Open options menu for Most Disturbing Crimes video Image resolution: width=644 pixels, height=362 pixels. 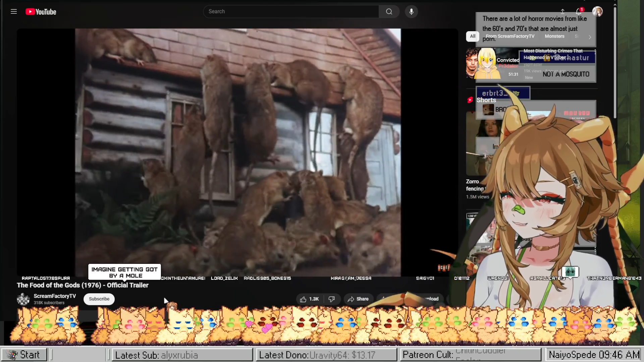pos(595,52)
